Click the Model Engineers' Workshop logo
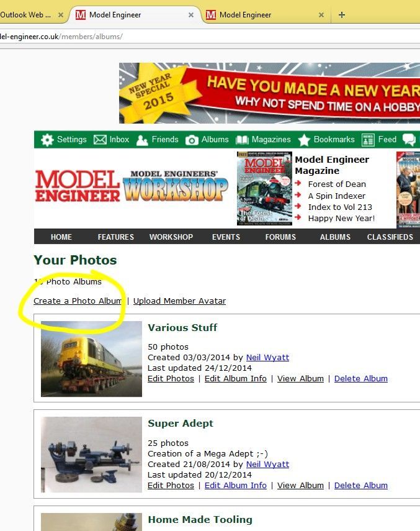The height and width of the screenshot is (531, 420). pyautogui.click(x=175, y=186)
